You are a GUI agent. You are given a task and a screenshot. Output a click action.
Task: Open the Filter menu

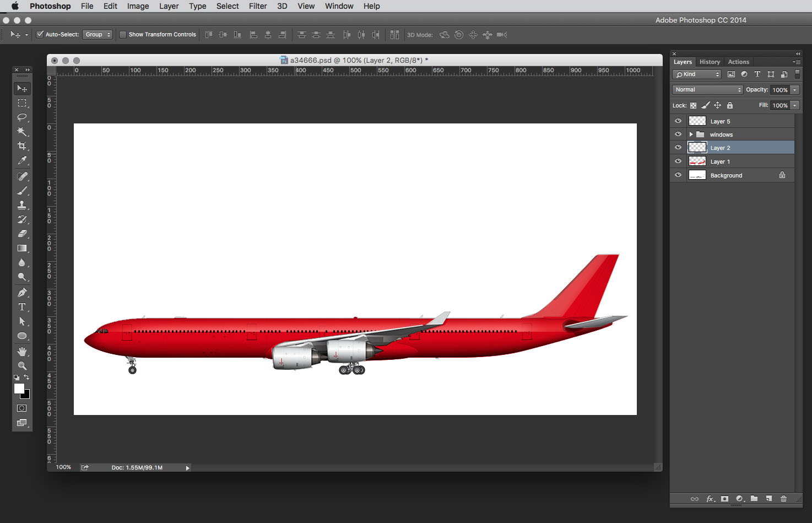[x=257, y=6]
